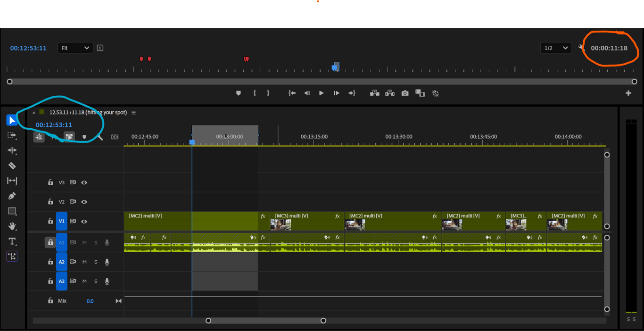Toggle V3 track output eye
Viewport: 644px width, 331px height.
pyautogui.click(x=84, y=182)
